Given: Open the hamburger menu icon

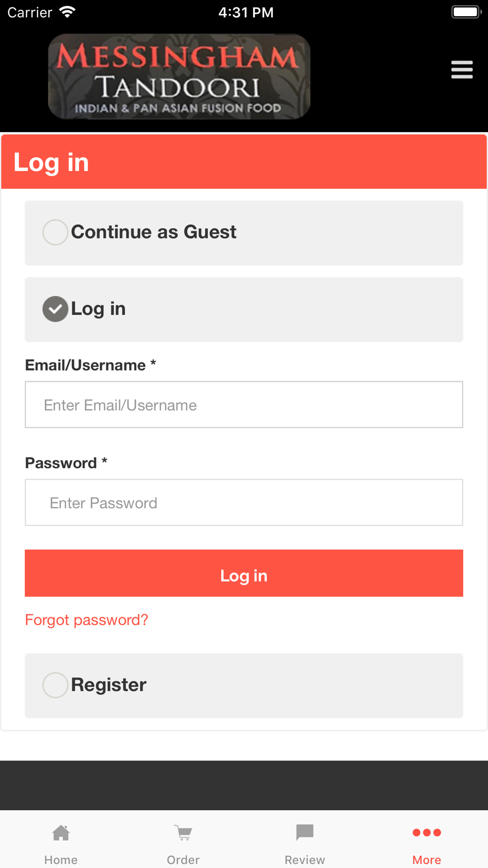Looking at the screenshot, I should tap(462, 69).
